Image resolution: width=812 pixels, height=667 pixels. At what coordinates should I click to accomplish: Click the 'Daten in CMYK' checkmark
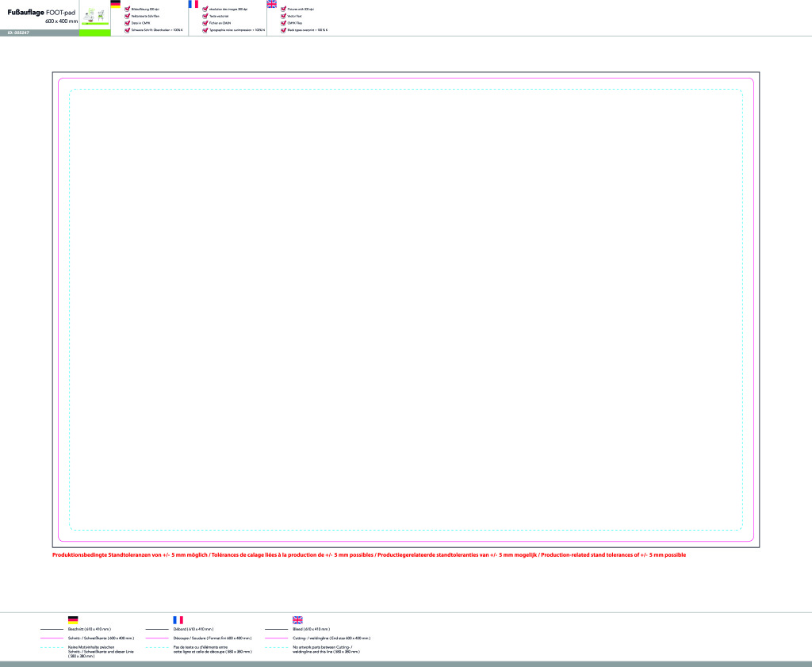(x=128, y=22)
